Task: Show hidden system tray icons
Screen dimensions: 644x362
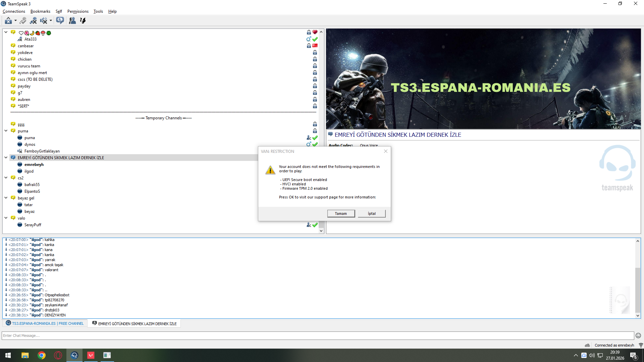Action: [x=576, y=355]
